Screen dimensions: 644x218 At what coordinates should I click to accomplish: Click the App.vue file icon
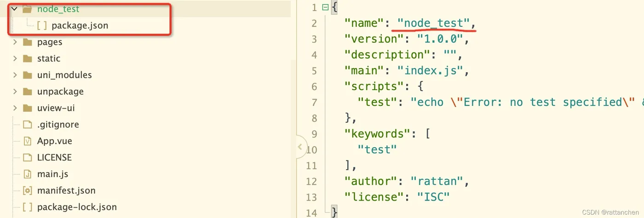pos(28,141)
